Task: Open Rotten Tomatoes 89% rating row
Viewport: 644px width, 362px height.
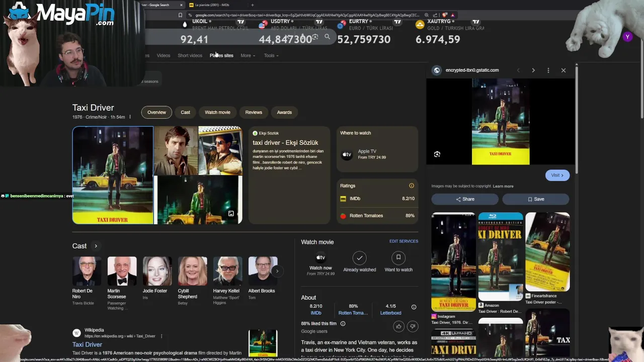Action: coord(377,216)
